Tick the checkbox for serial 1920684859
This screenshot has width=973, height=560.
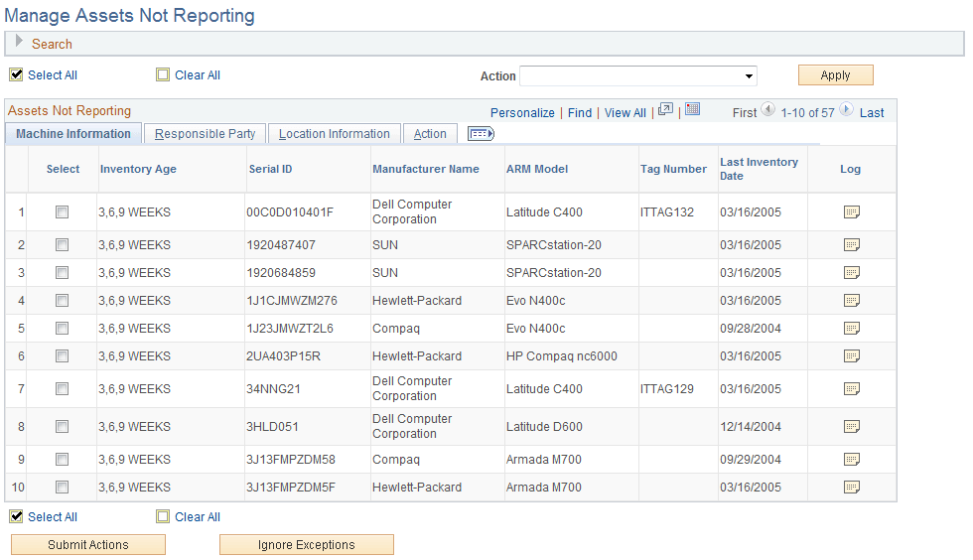[x=62, y=272]
